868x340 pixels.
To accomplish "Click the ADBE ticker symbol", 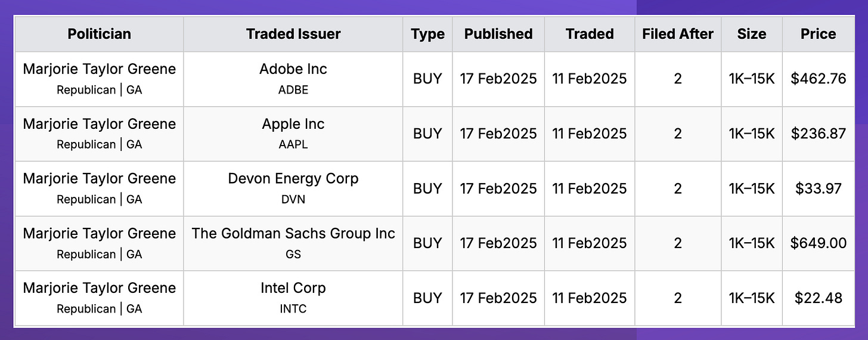I will click(293, 89).
